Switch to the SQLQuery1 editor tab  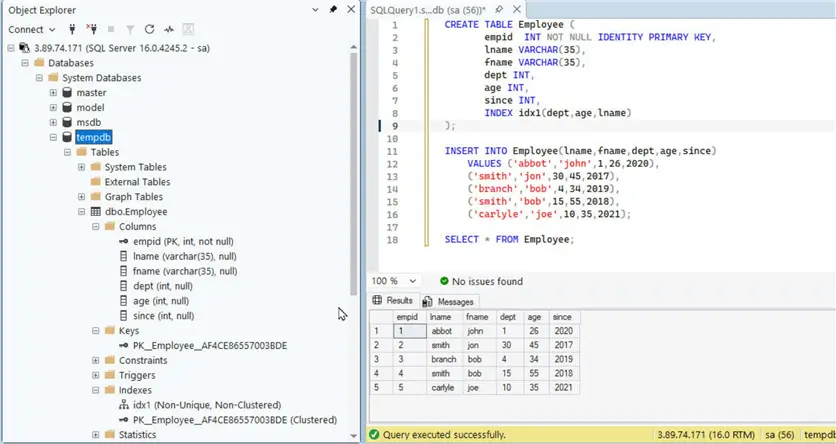tap(428, 10)
